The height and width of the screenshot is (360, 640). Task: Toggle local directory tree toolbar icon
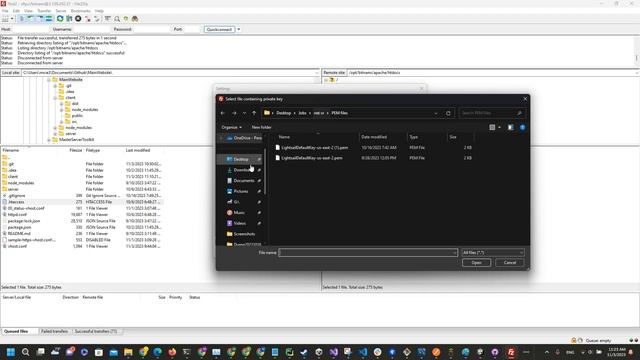click(x=31, y=19)
